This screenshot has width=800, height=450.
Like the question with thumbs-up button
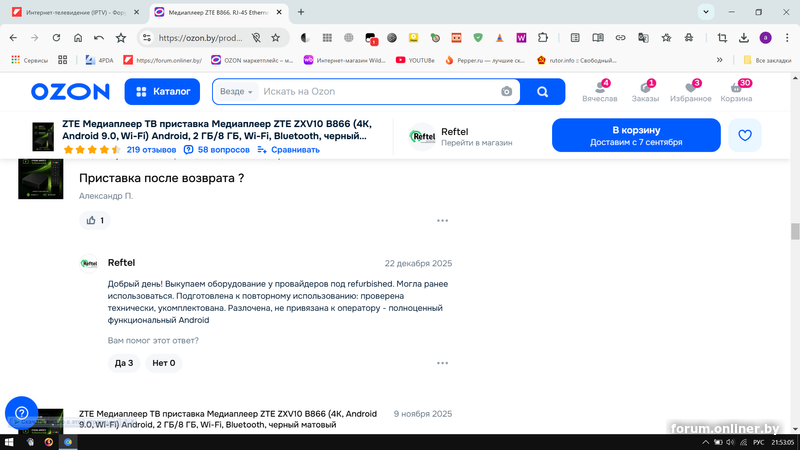point(95,220)
